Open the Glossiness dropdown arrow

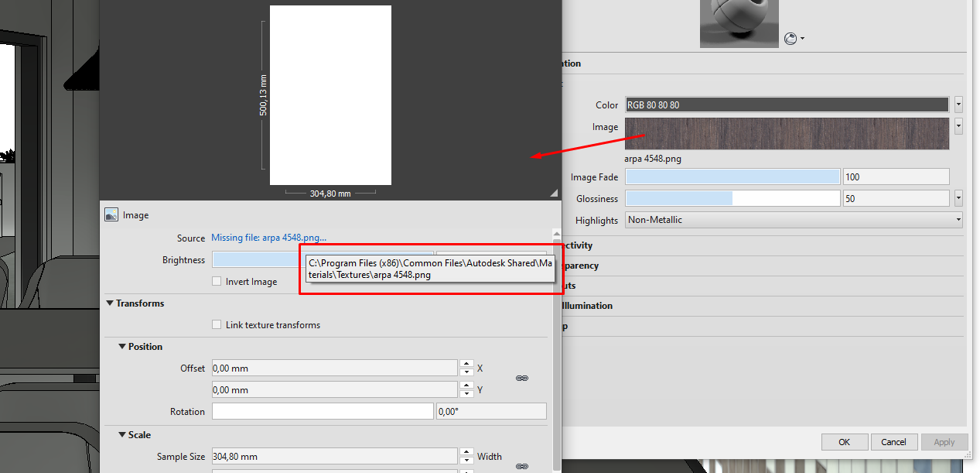point(958,198)
